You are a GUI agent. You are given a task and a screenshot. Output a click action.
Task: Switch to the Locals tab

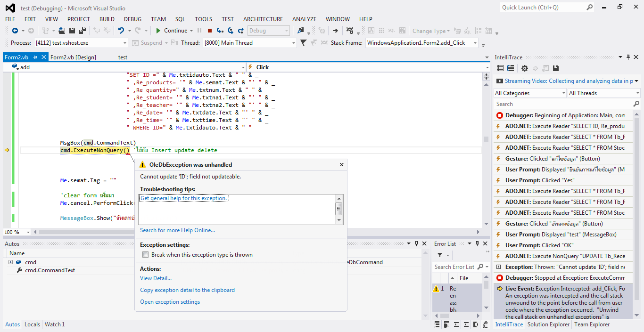click(x=32, y=324)
